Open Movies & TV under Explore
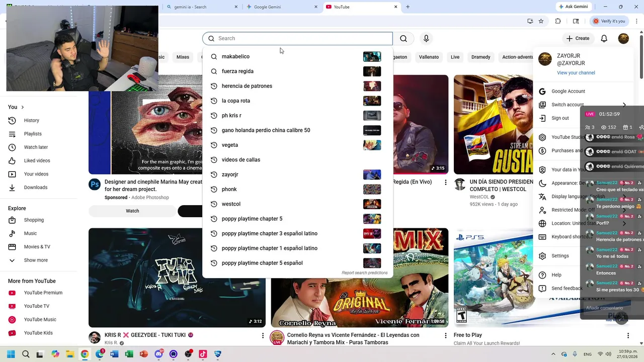The image size is (644, 362). 38,247
